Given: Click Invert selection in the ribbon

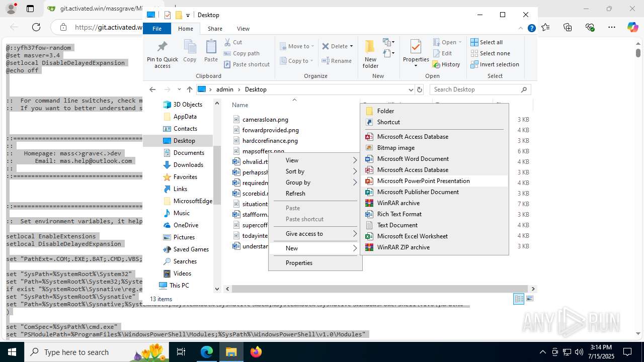Looking at the screenshot, I should coord(495,64).
